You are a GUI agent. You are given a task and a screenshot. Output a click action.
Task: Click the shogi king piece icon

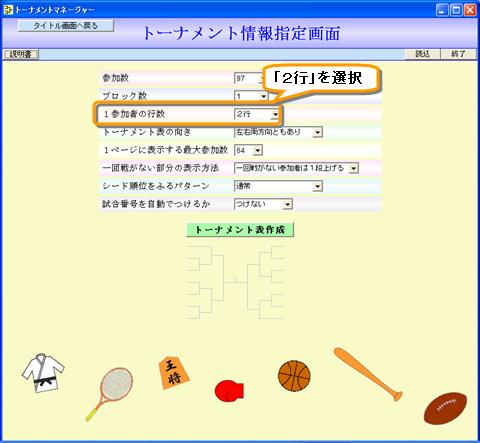tap(173, 373)
